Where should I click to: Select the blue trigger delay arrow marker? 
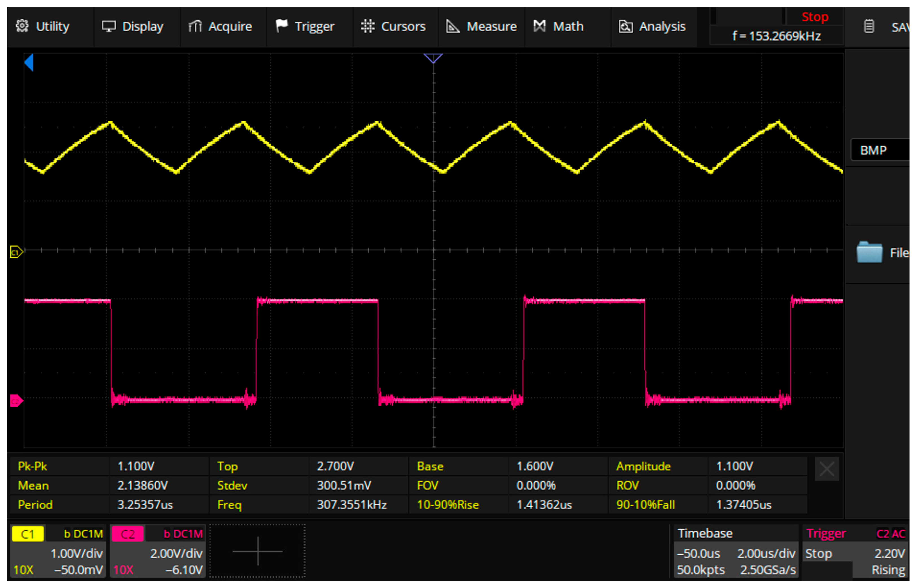(29, 62)
